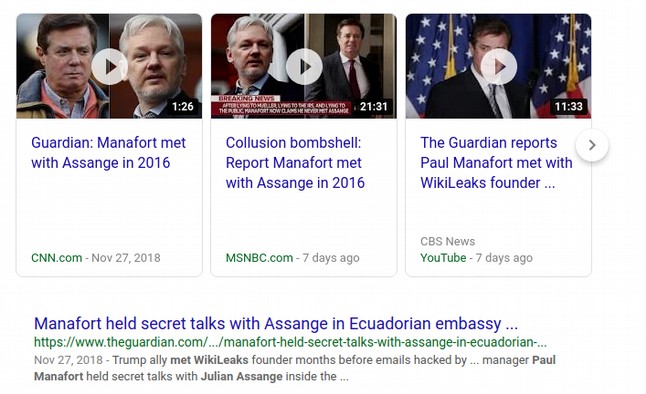Click the YouTube source label
This screenshot has width=646, height=394.
[x=443, y=258]
